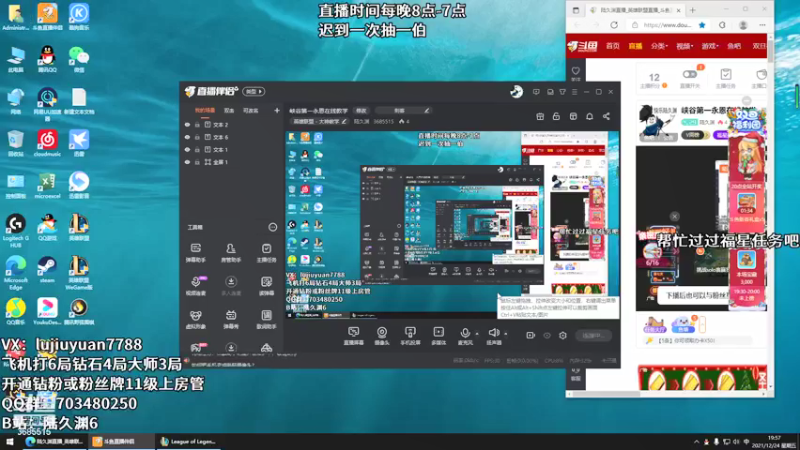Add 摄像头 camera source
Viewport: 800px width, 450px height.
click(382, 336)
